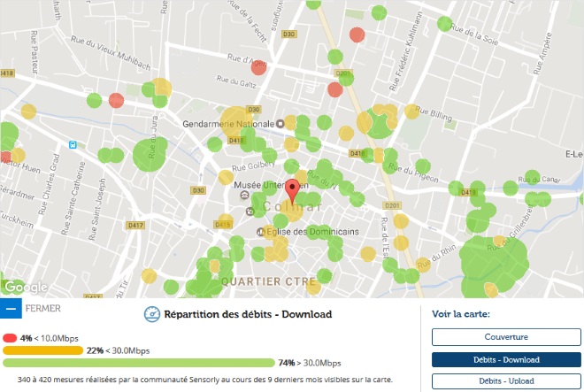Screen dimensions: 584x392
Task: Click the Gendarmerie Nationale marker icon
Action: 280,124
